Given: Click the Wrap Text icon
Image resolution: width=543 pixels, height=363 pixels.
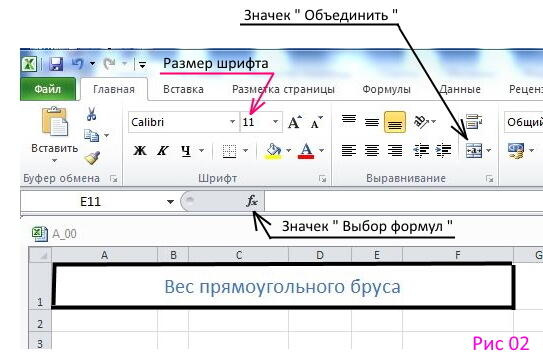Looking at the screenshot, I should coord(474,121).
